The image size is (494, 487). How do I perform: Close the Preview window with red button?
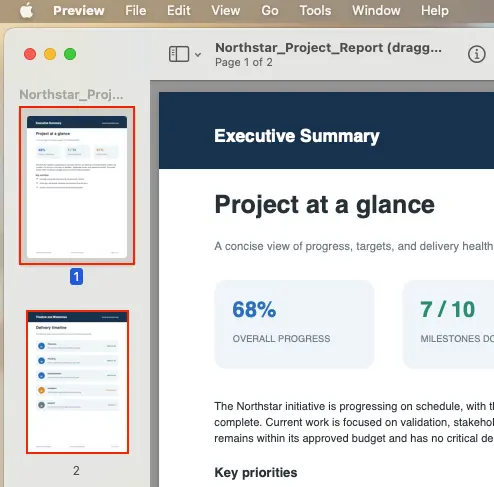[x=30, y=54]
